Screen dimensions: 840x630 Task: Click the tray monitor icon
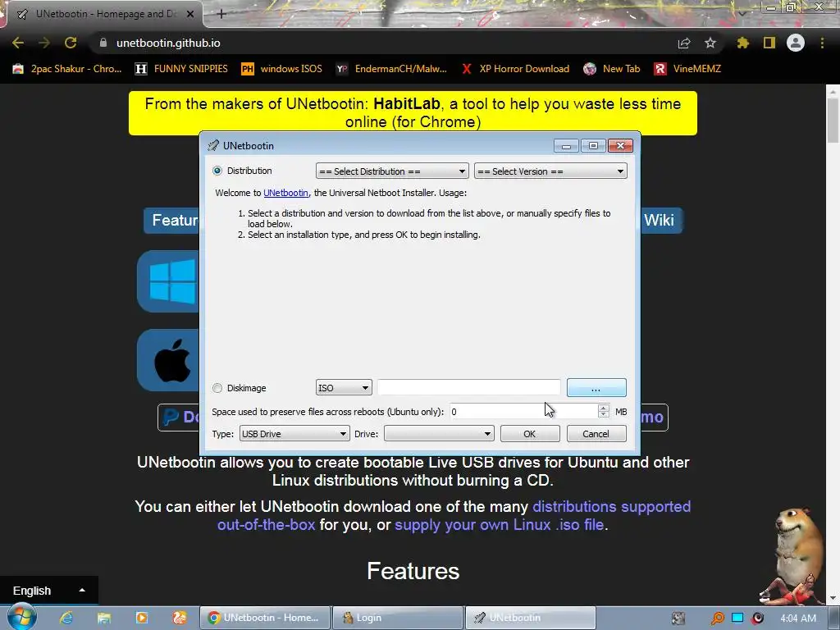[x=737, y=619]
